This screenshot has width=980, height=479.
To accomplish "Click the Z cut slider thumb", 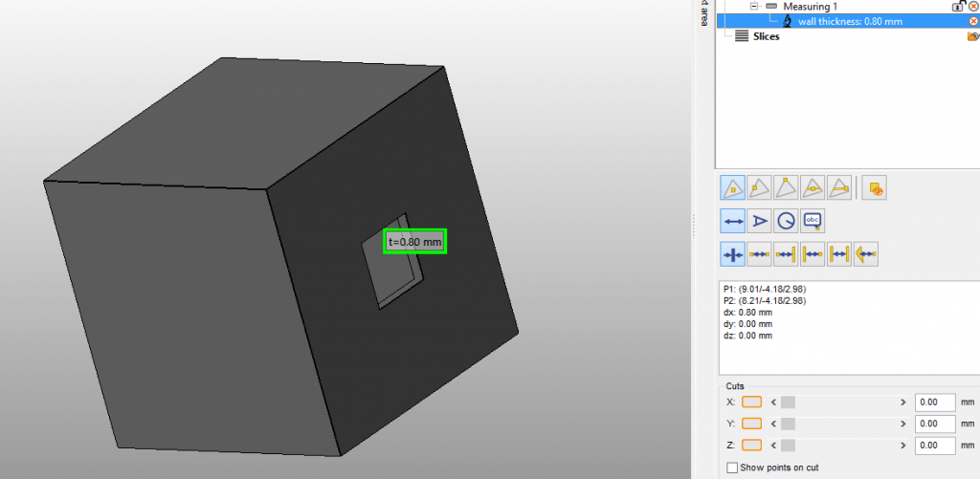I will tap(789, 446).
